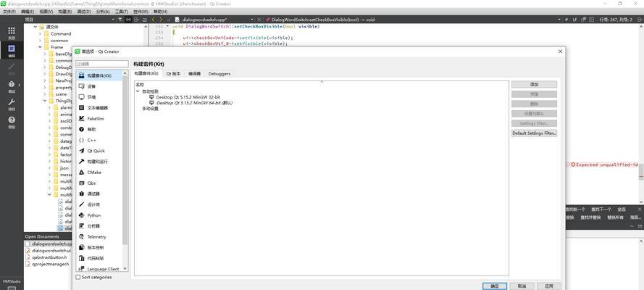Select the Language Client category
This screenshot has width=644, height=290.
click(x=99, y=269)
